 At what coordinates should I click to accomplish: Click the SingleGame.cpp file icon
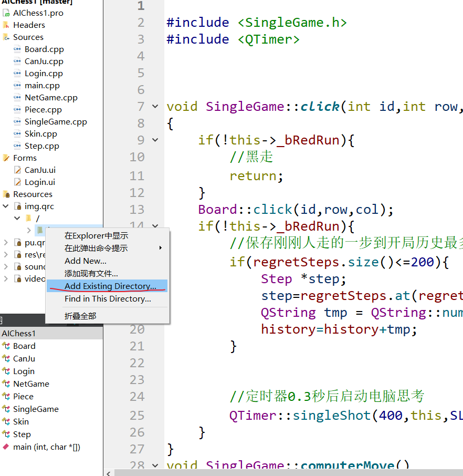click(x=17, y=122)
